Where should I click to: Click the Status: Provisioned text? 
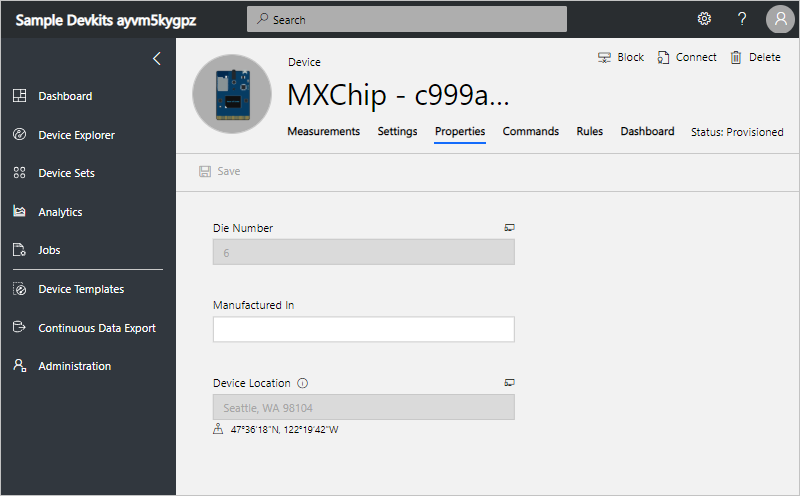point(737,132)
